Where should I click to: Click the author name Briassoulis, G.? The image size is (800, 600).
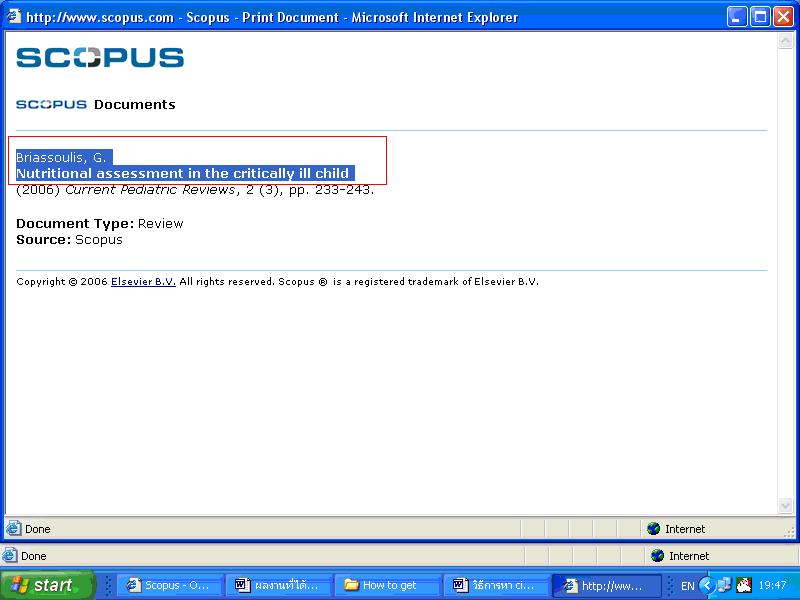coord(61,157)
